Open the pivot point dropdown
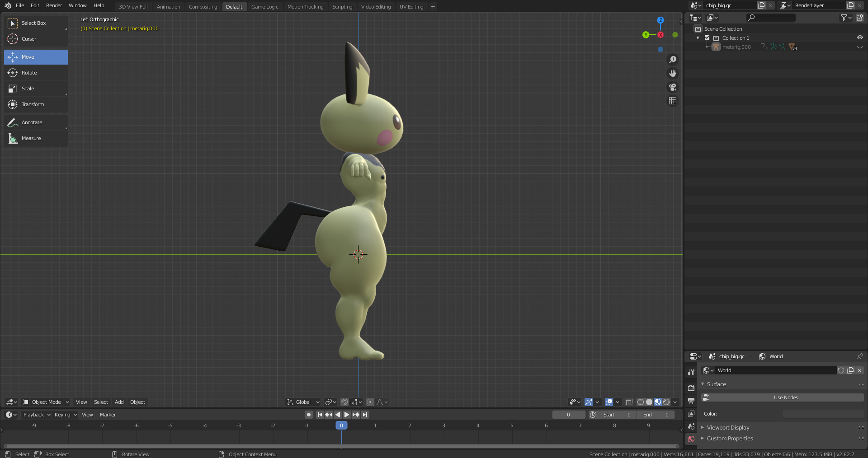 tap(331, 402)
